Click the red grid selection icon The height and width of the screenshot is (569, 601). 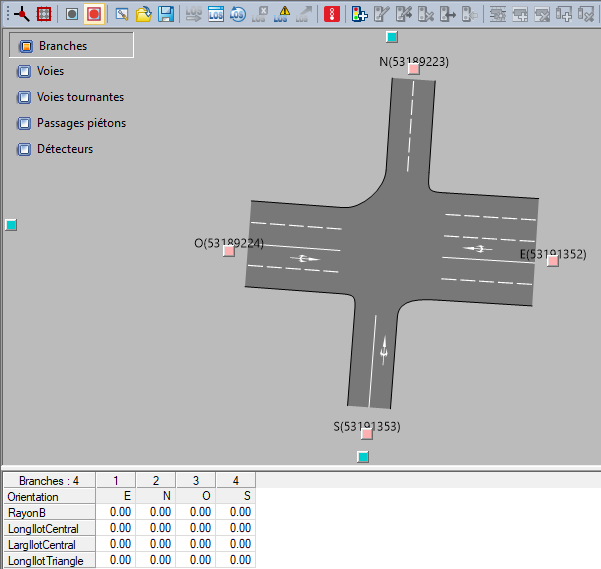pyautogui.click(x=43, y=14)
